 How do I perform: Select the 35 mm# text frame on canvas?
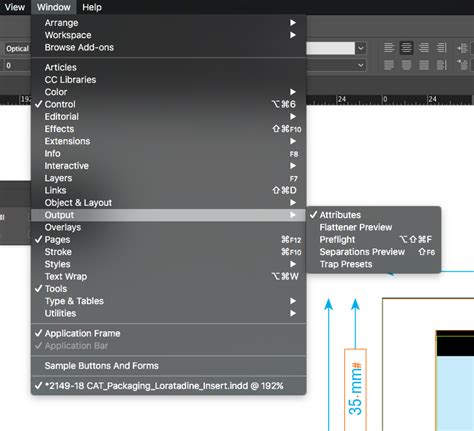[x=355, y=389]
